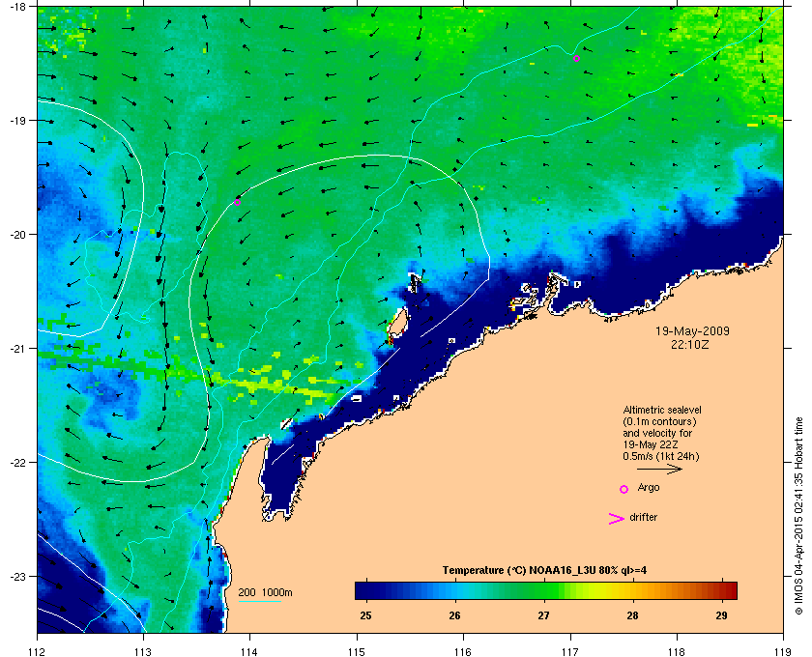Click the '200 1000m' depth label
812x657 pixels.
click(x=265, y=592)
